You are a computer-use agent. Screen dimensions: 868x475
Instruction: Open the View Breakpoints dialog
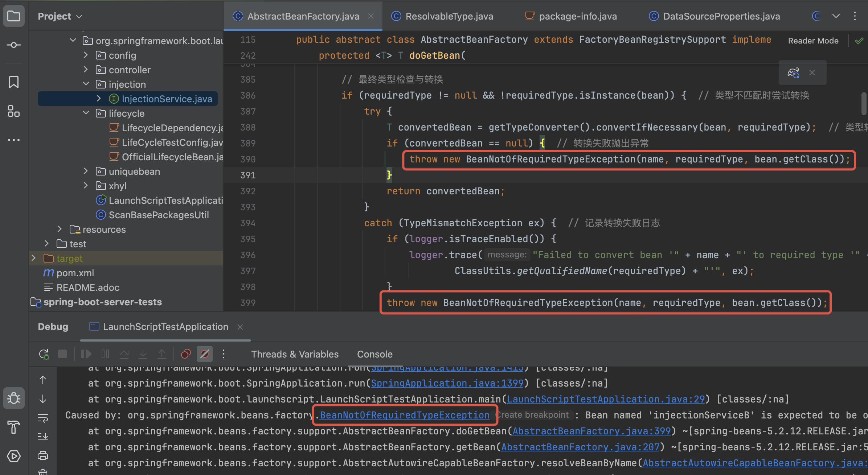click(x=186, y=354)
